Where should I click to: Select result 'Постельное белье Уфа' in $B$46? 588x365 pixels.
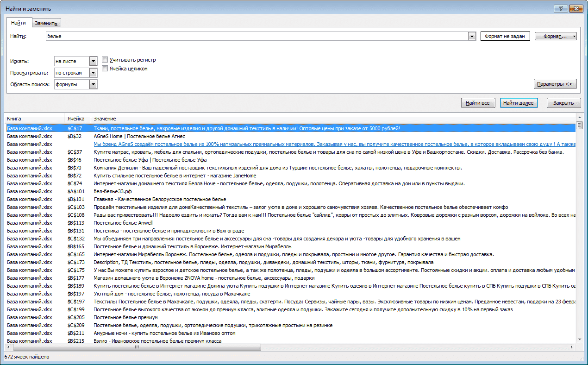tap(290, 160)
